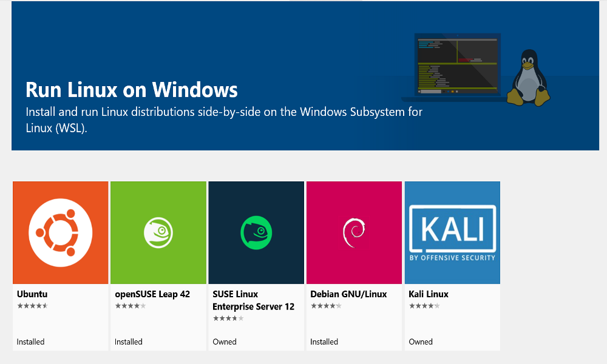Click the Run Linux on Windows heading
The width and height of the screenshot is (607, 364).
coord(131,90)
